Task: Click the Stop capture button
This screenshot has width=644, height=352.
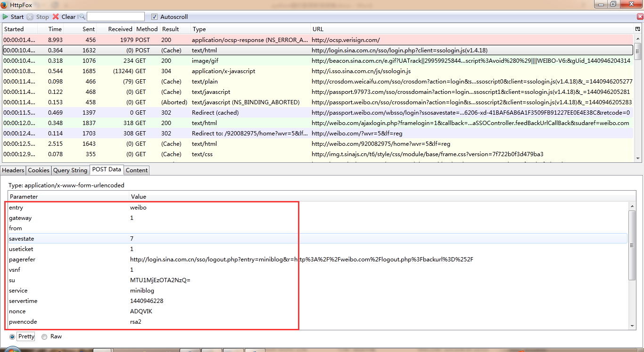Action: (38, 17)
